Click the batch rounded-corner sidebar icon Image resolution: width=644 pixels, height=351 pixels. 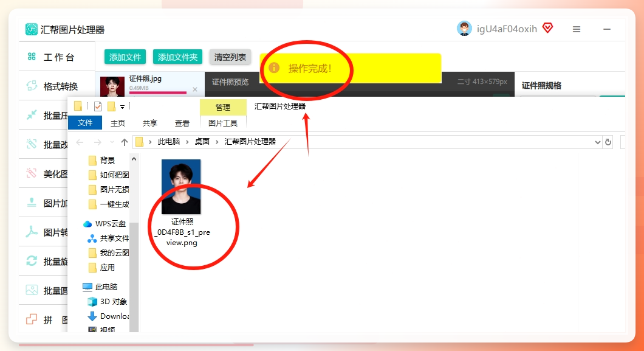pyautogui.click(x=32, y=290)
